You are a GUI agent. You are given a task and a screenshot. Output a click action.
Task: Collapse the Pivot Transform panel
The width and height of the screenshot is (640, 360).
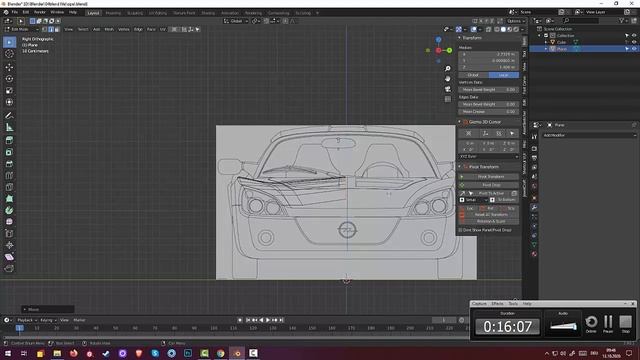[460, 167]
